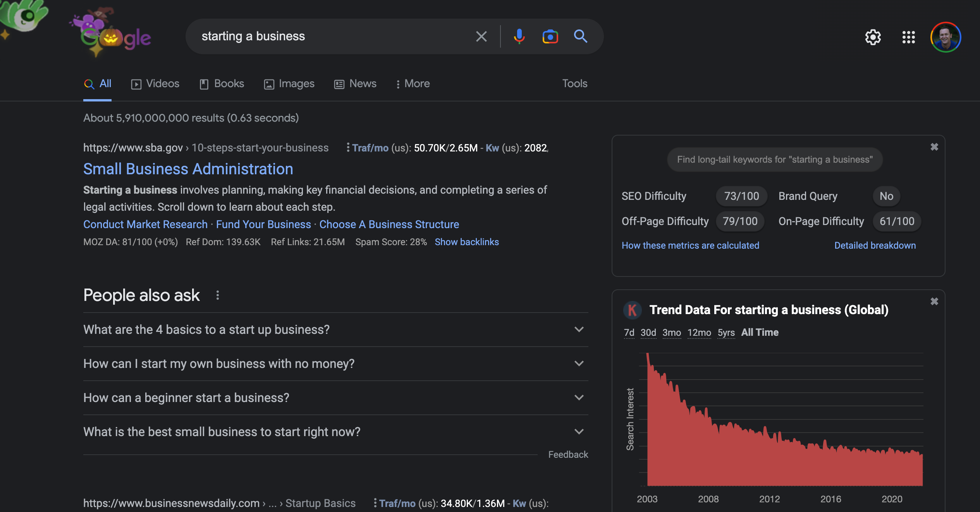Click the Keywords Everywhere K logo
This screenshot has width=980, height=512.
pyautogui.click(x=632, y=310)
